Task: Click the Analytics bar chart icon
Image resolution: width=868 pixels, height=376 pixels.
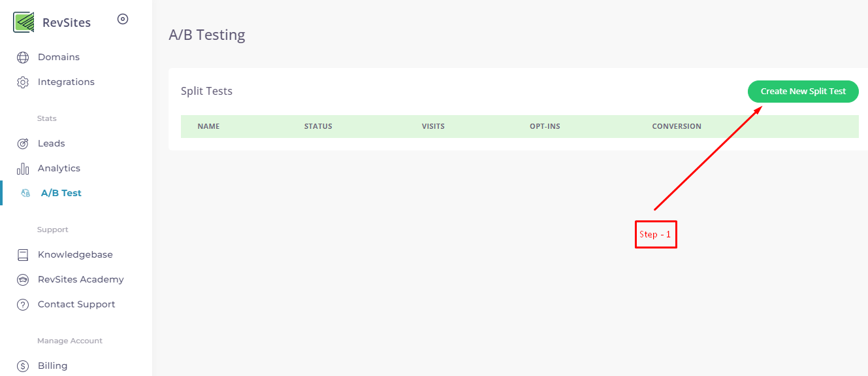Action: 23,169
